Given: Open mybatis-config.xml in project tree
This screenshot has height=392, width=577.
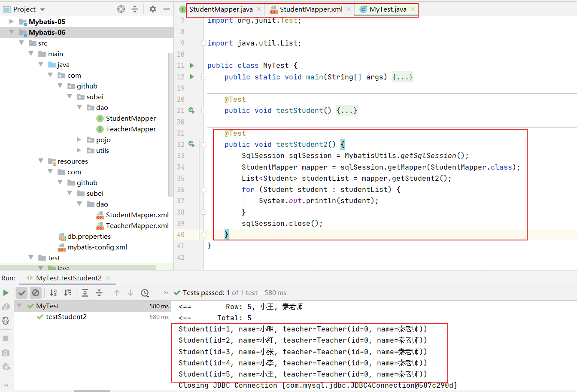Looking at the screenshot, I should tap(97, 247).
